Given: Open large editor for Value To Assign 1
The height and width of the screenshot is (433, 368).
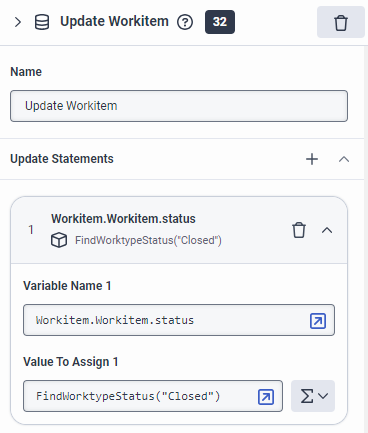Looking at the screenshot, I should pyautogui.click(x=266, y=397).
